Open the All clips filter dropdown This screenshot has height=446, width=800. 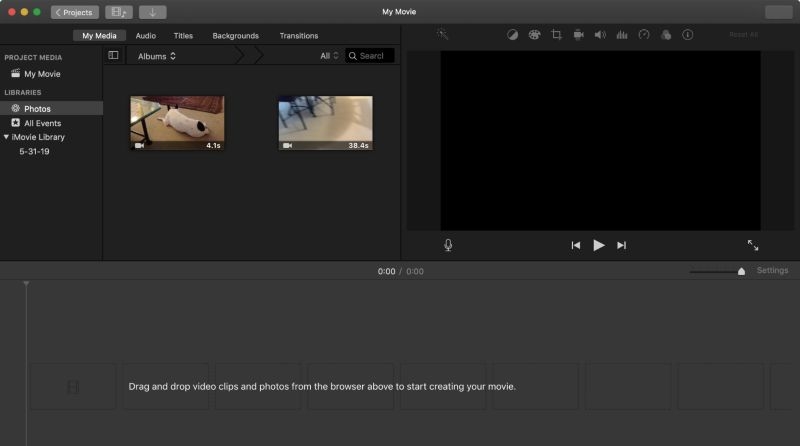coord(329,56)
